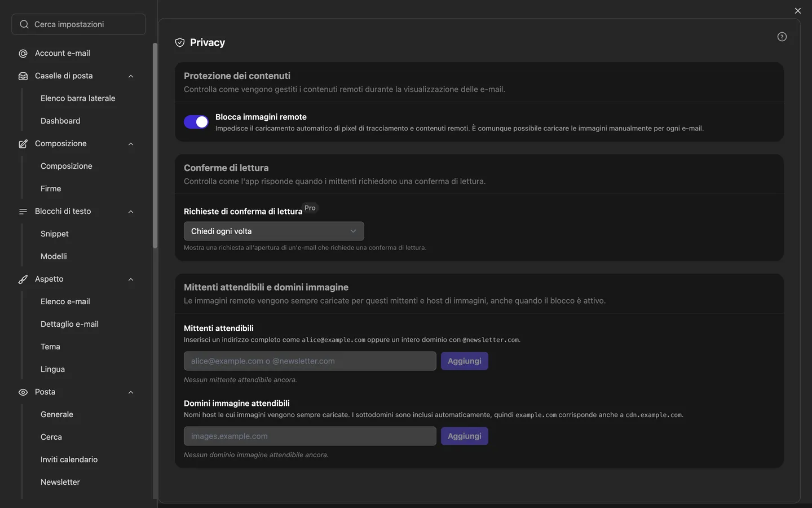The image size is (812, 508).
Task: Open the Chiedi ogni volta dropdown
Action: (274, 231)
